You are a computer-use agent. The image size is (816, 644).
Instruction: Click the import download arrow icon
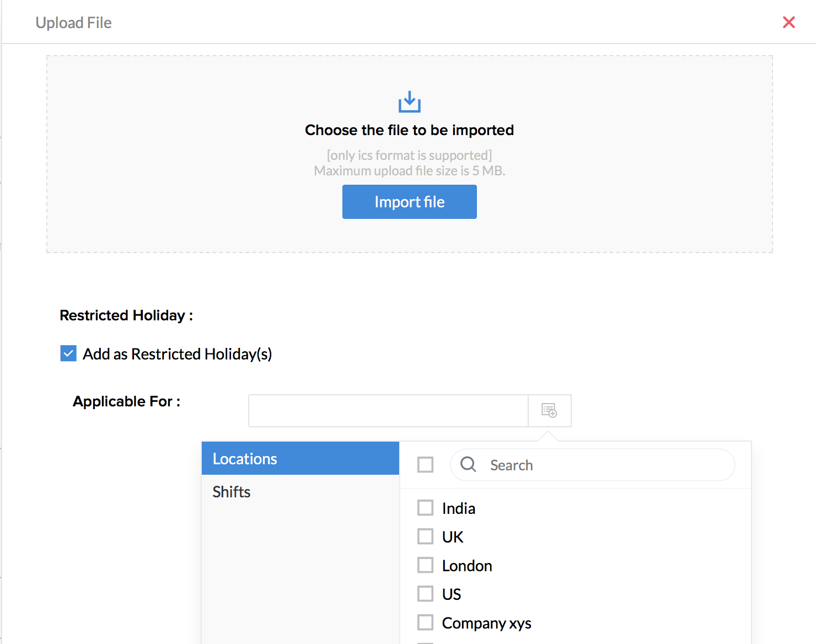(410, 102)
